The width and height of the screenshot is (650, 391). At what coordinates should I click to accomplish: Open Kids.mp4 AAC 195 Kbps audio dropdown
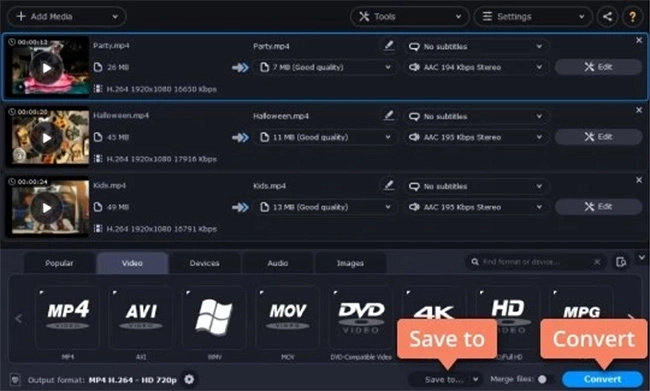point(476,207)
